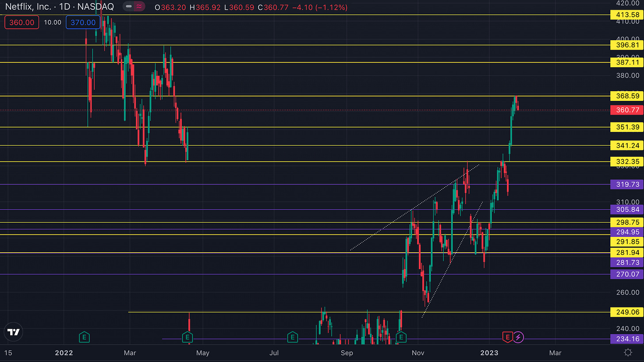Open chart settings gear icon

(628, 352)
